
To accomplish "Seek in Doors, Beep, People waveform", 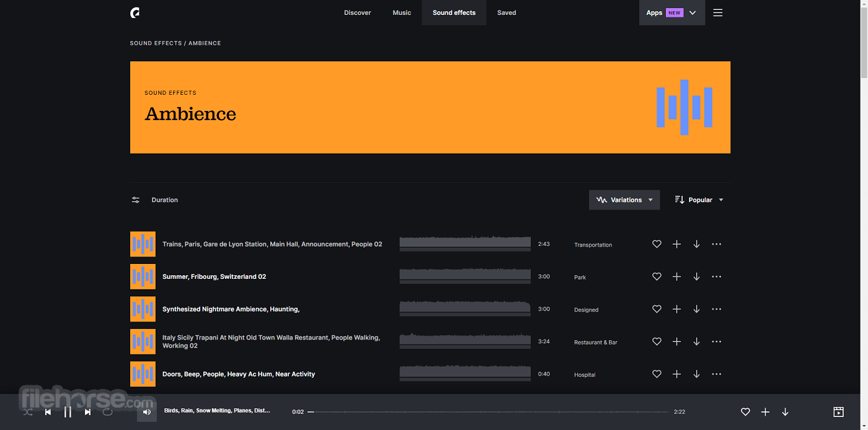I will coord(465,374).
